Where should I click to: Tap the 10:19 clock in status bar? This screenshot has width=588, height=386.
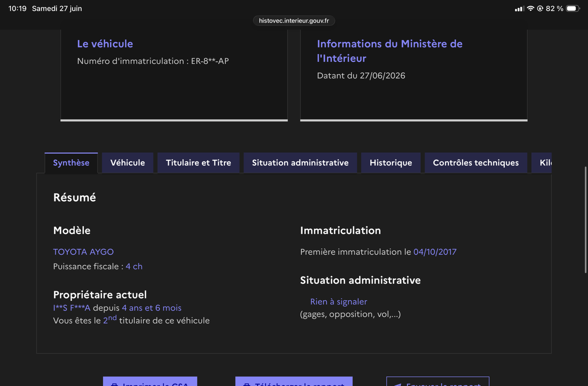tap(17, 9)
